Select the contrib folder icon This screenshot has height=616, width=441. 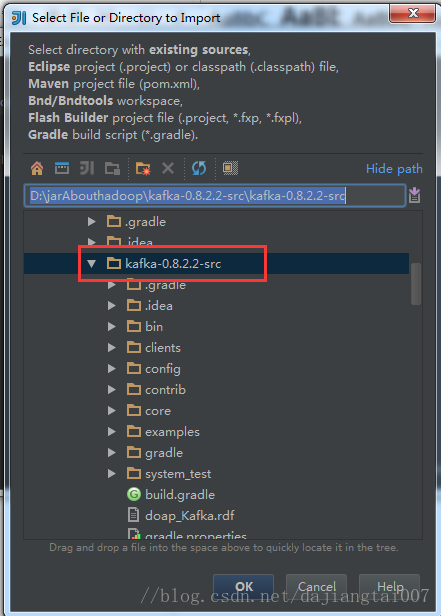134,389
